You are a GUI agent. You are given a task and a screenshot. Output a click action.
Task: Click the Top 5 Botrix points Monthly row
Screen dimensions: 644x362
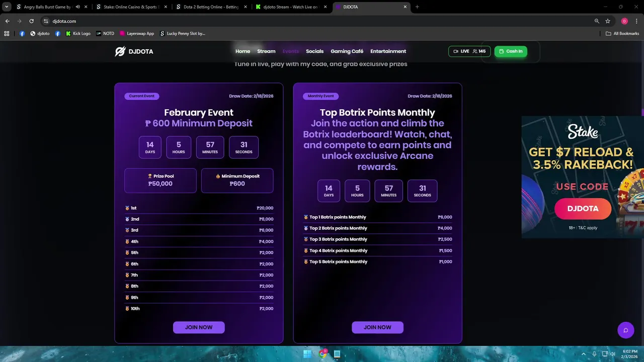point(377,262)
